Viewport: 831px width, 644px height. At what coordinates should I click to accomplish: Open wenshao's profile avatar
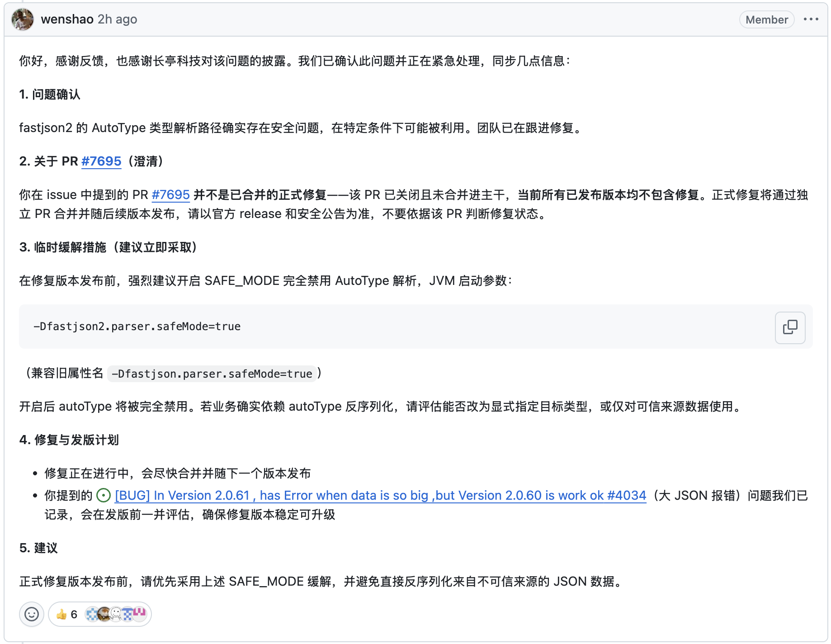[23, 19]
